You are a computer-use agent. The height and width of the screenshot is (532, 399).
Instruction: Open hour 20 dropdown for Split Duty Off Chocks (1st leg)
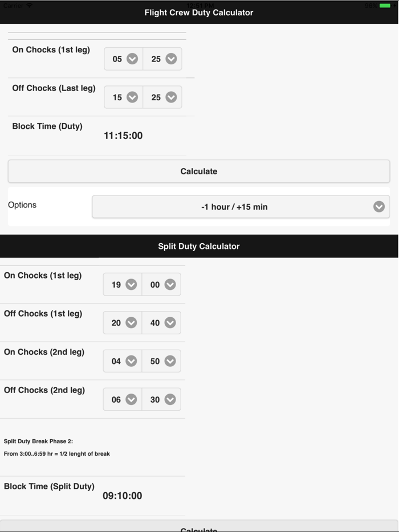(x=123, y=323)
